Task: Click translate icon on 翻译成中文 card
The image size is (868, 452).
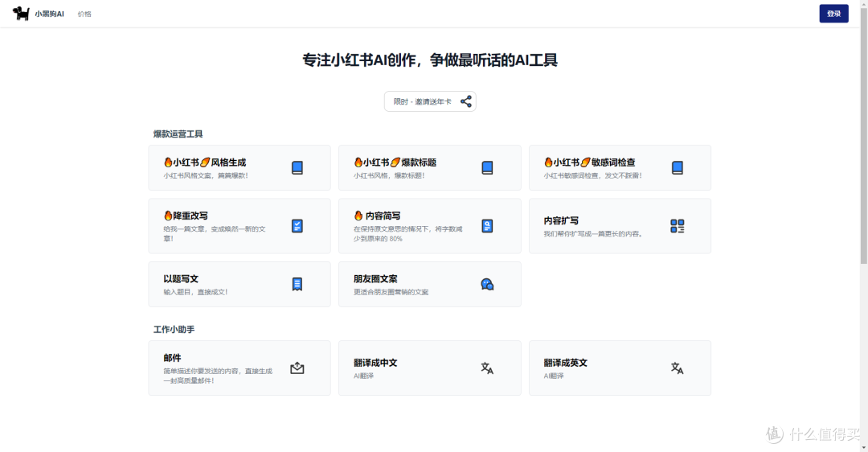Action: (x=487, y=368)
